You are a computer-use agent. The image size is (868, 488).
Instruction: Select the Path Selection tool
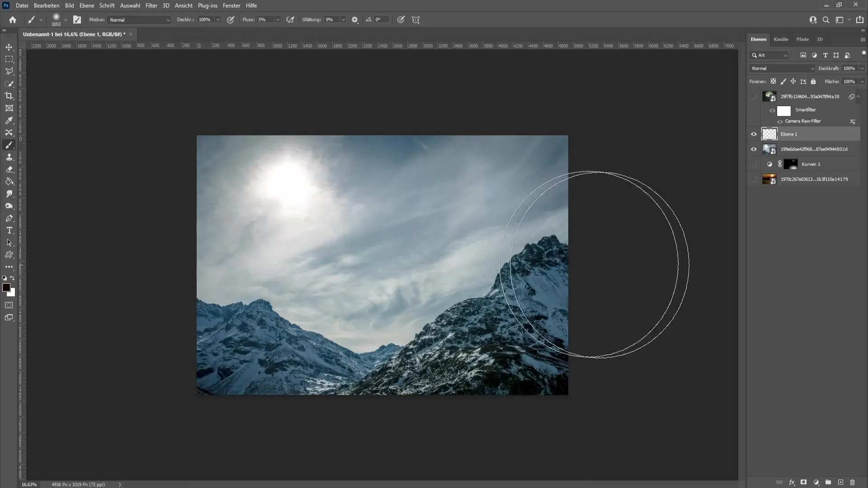tap(9, 243)
